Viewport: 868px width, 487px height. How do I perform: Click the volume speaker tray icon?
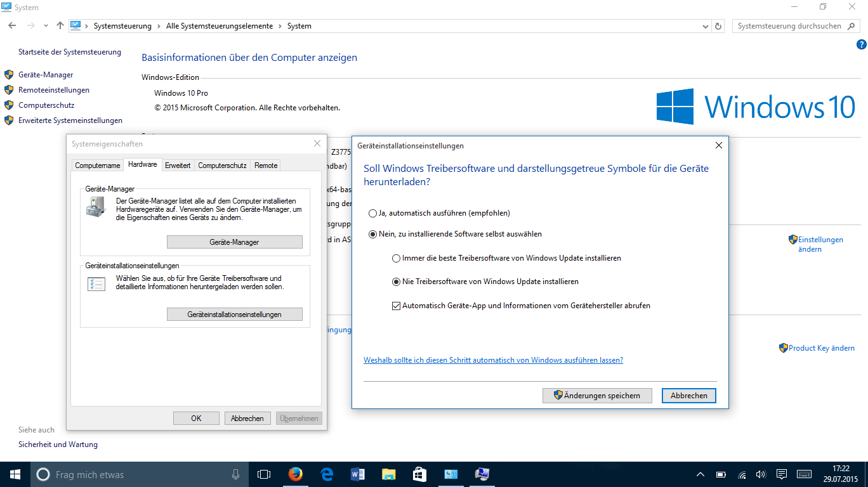coord(761,474)
